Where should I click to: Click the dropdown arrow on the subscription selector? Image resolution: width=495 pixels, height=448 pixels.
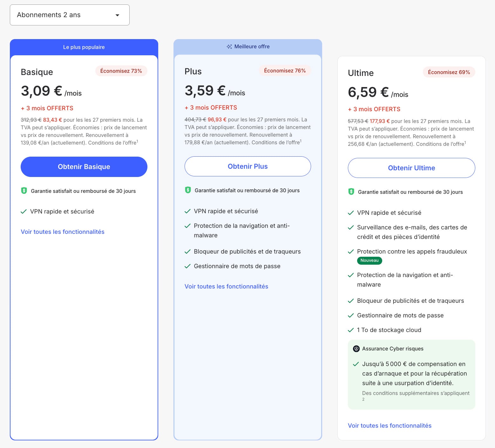[x=117, y=15]
